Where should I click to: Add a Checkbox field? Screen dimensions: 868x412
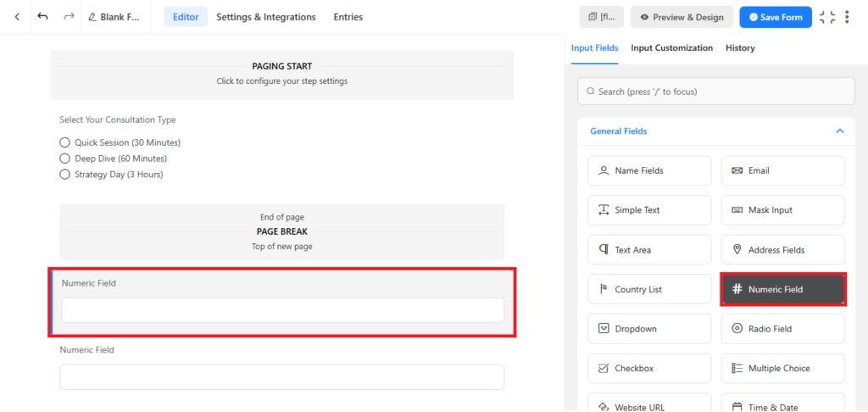click(x=649, y=368)
